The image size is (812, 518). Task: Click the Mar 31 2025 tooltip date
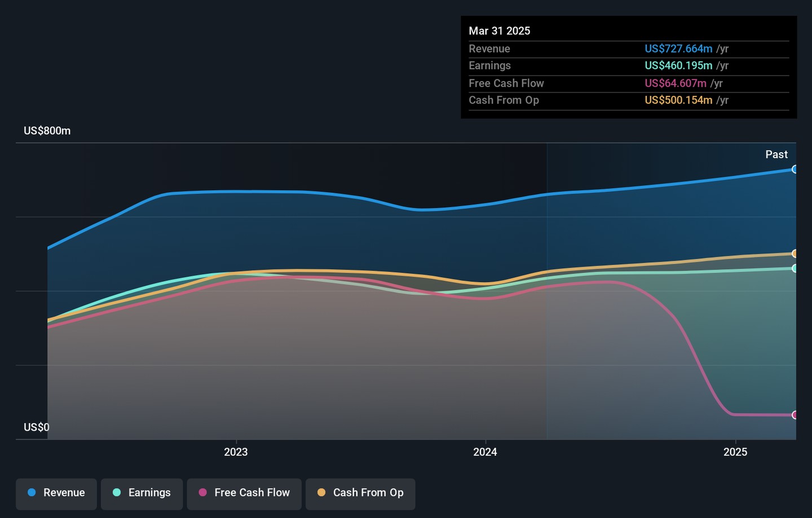click(500, 31)
